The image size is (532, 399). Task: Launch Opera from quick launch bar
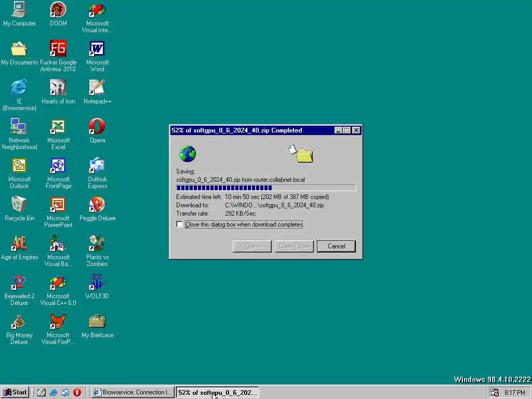tap(77, 393)
